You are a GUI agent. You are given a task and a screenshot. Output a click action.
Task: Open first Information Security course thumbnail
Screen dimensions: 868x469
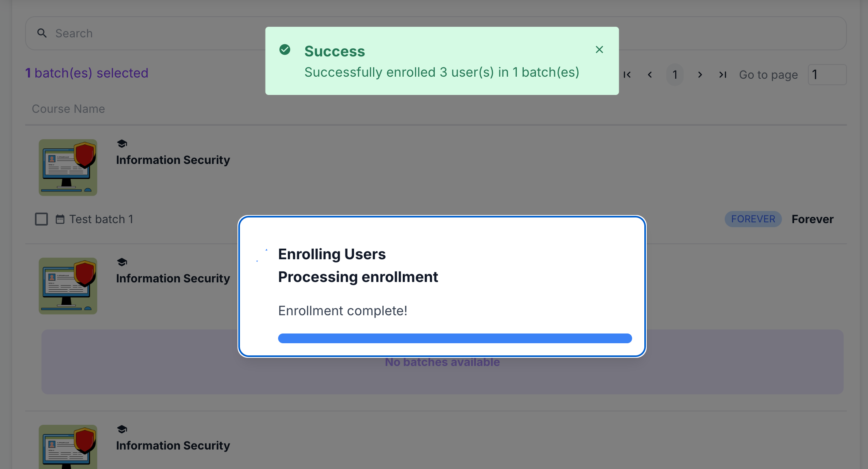click(68, 168)
